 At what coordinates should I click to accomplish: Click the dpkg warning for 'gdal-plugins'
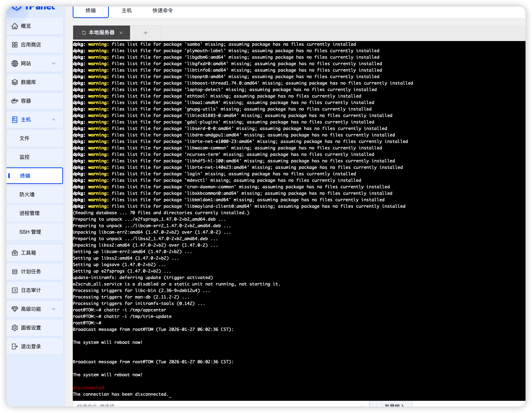point(223,122)
